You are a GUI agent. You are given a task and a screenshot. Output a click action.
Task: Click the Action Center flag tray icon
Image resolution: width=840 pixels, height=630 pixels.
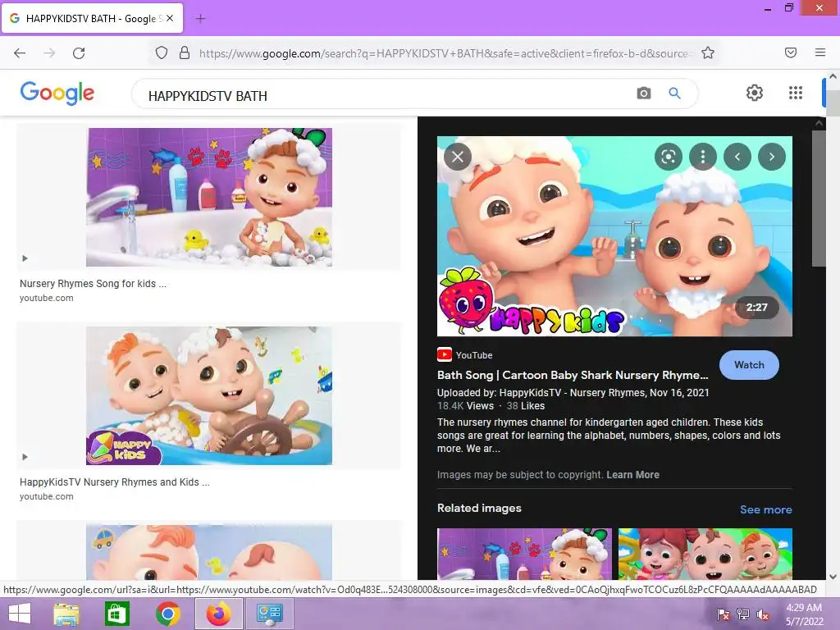pos(724,614)
